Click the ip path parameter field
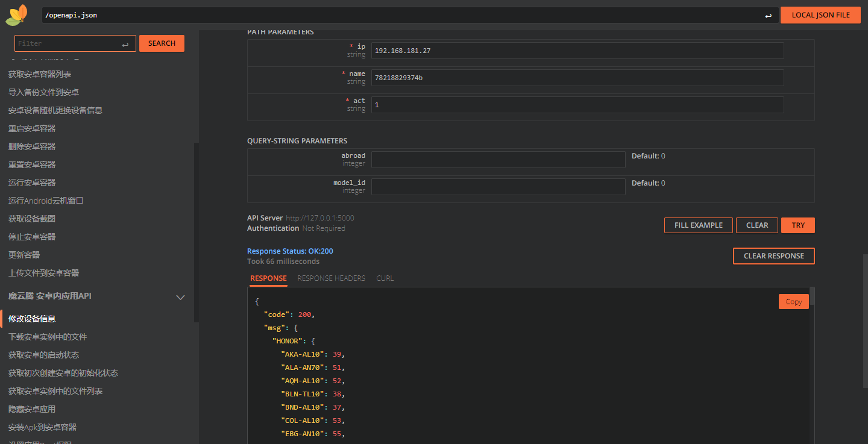 tap(577, 51)
